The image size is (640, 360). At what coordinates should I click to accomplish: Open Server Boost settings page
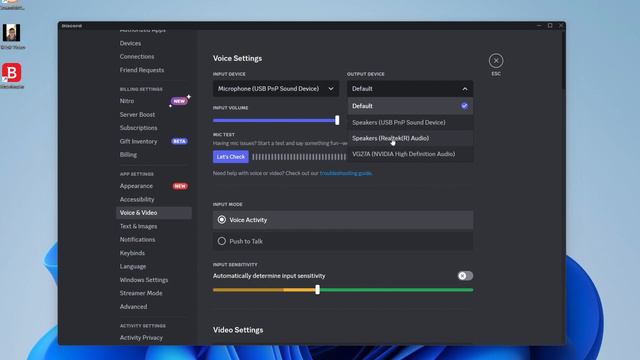137,115
